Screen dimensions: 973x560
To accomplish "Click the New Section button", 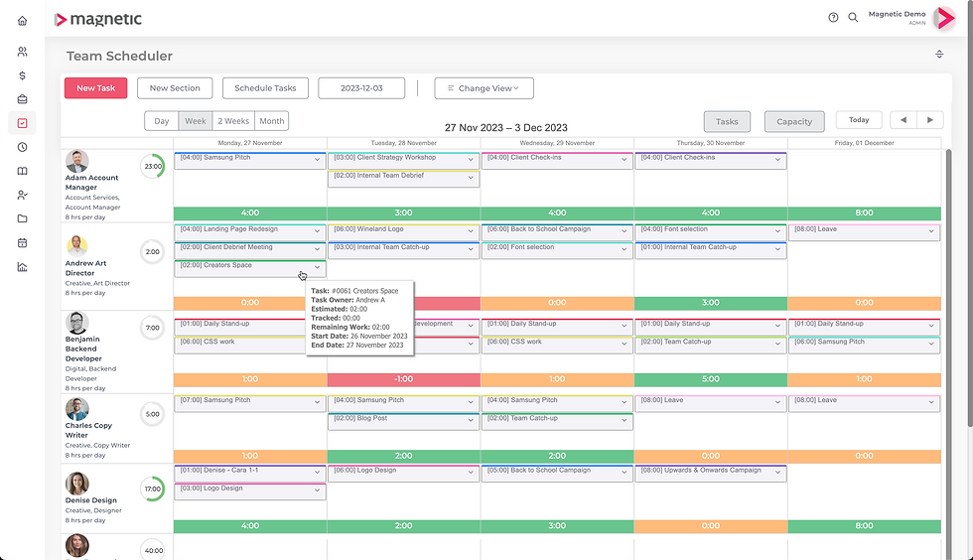I will pyautogui.click(x=175, y=88).
